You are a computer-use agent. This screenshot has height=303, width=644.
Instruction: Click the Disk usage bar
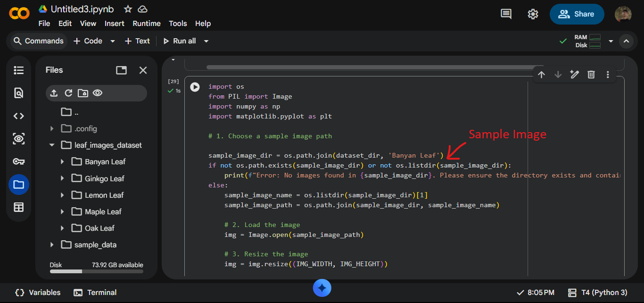(97, 270)
